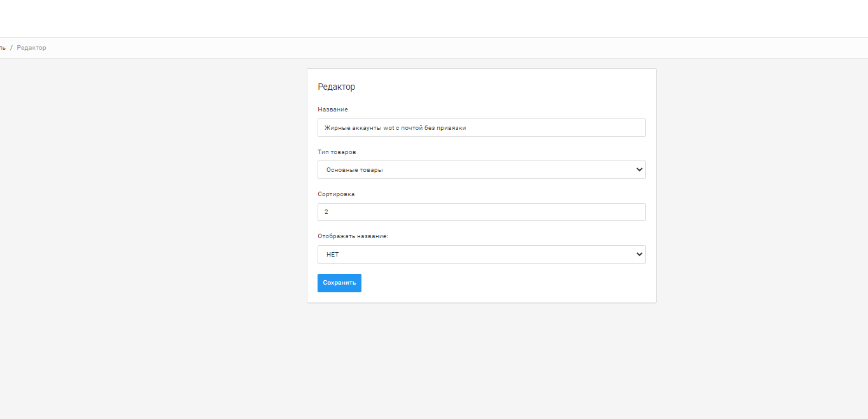Screen dimensions: 868x419
Task: Click the НЕТ selected option text
Action: pyautogui.click(x=333, y=255)
